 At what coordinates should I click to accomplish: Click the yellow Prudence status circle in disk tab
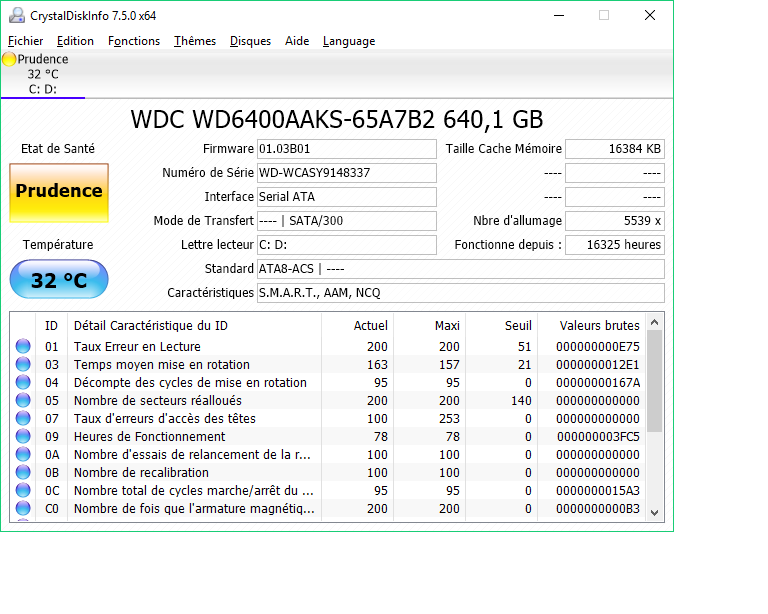point(9,59)
